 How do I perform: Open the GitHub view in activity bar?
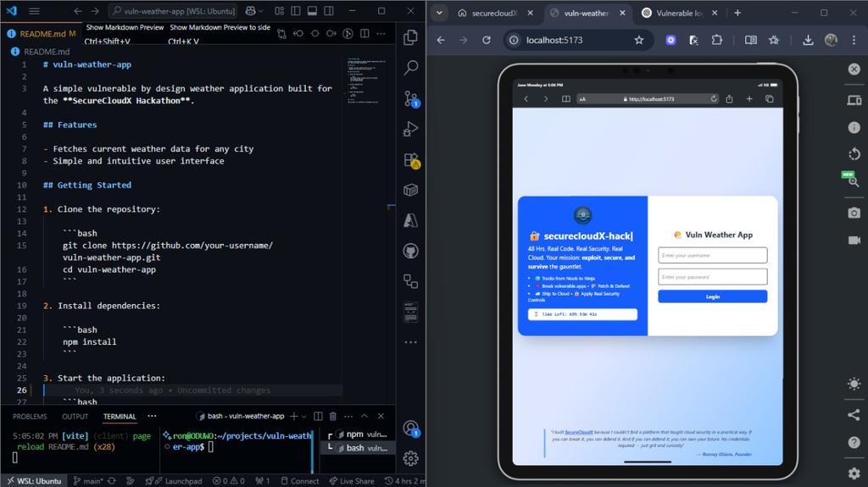(410, 252)
